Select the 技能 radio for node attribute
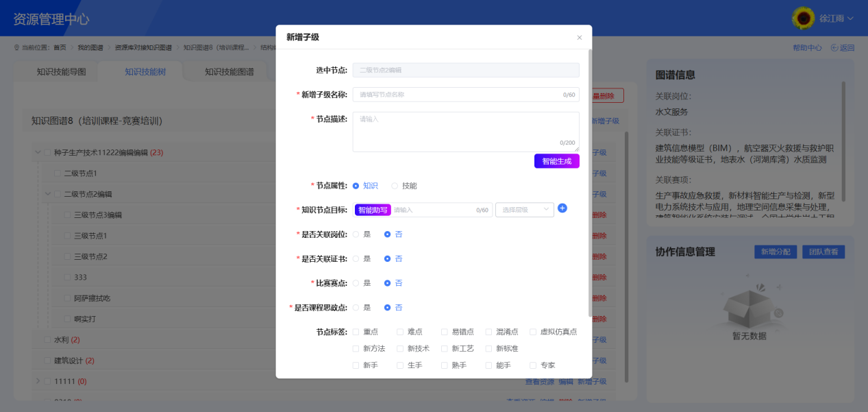Viewport: 868px width, 412px height. pyautogui.click(x=394, y=185)
